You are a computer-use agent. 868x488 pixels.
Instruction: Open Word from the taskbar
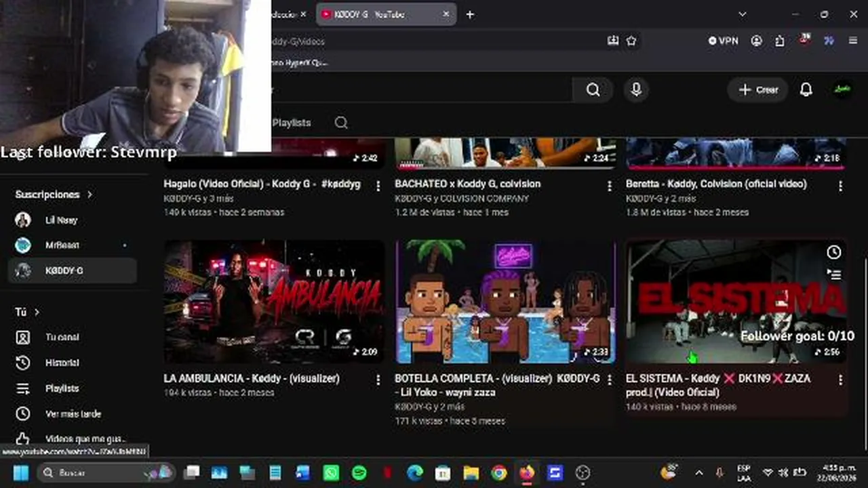point(303,472)
